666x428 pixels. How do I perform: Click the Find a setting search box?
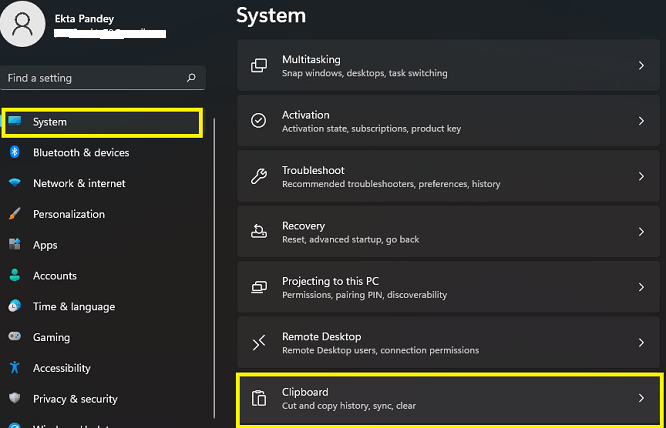pos(90,78)
